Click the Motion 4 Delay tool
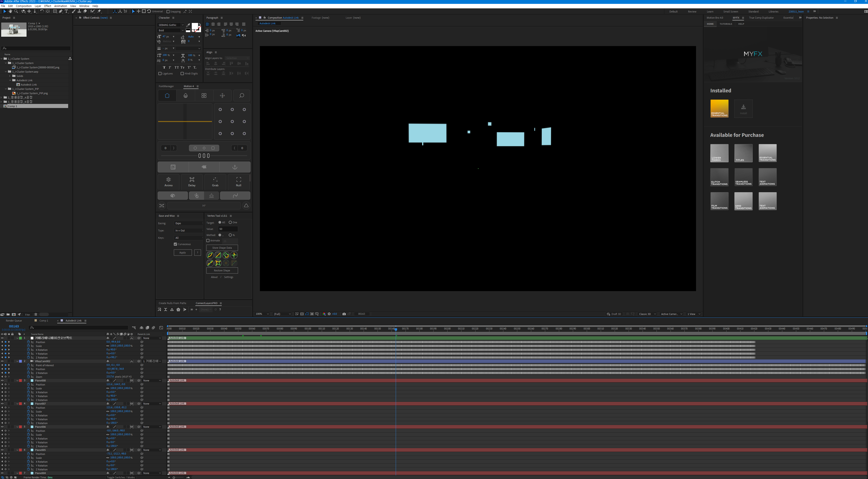Image resolution: width=868 pixels, height=479 pixels. (x=192, y=182)
